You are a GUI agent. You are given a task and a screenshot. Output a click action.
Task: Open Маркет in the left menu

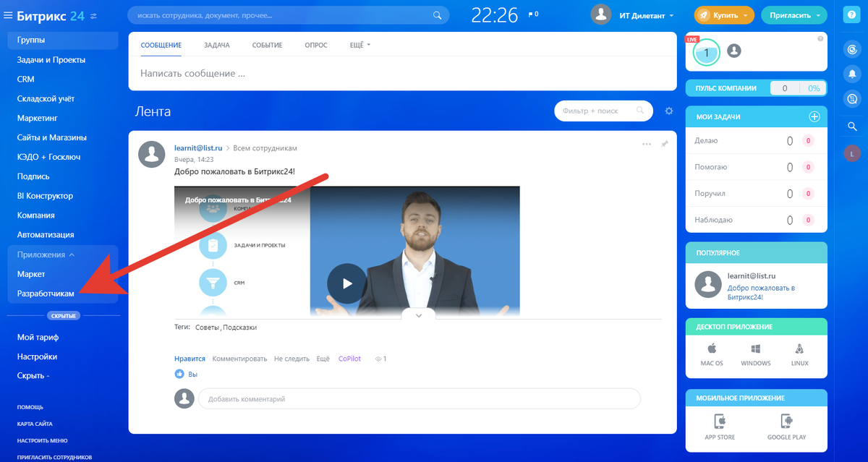[31, 274]
